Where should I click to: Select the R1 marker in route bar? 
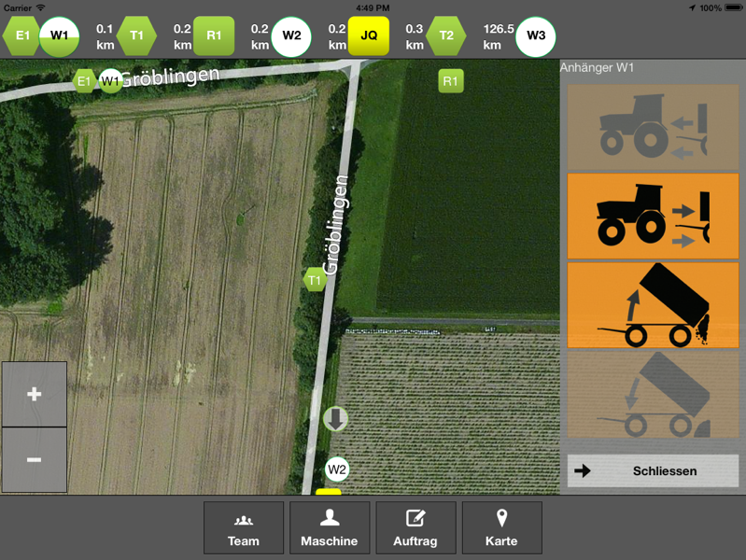coord(214,36)
